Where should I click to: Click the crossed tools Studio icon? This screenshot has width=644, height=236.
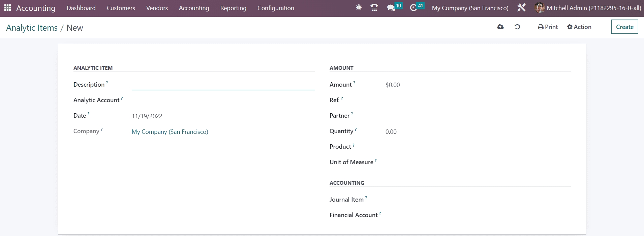point(521,8)
